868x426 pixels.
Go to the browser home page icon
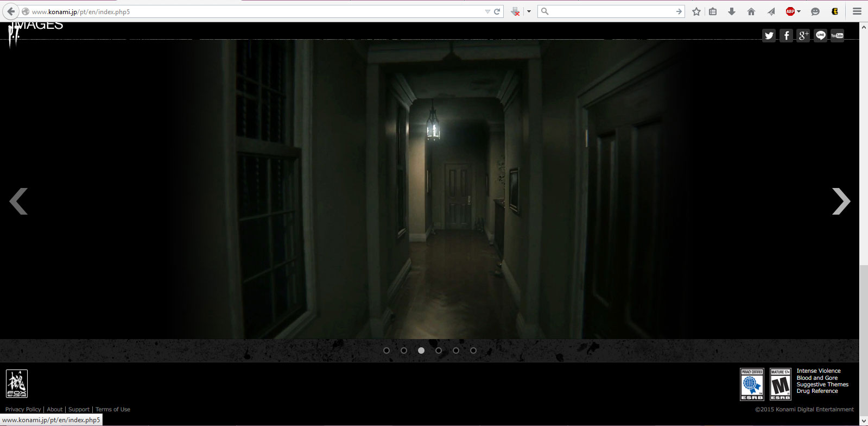coord(751,11)
